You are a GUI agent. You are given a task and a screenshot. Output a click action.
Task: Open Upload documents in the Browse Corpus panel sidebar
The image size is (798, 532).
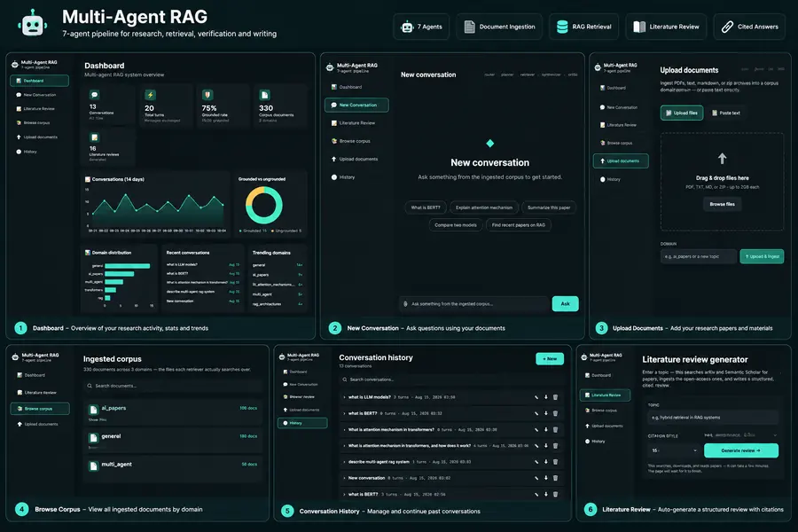coord(40,424)
